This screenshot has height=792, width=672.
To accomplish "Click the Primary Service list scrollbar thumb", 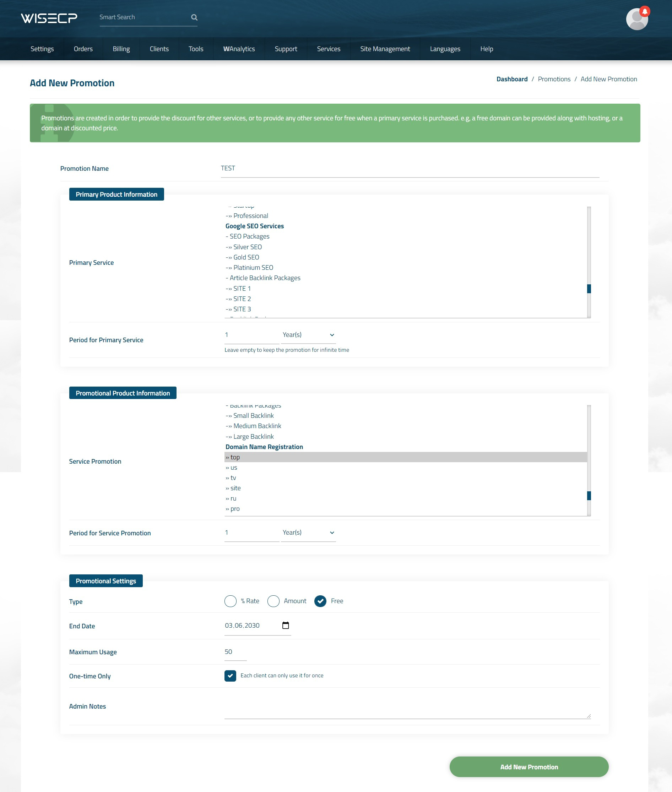I will pyautogui.click(x=589, y=289).
